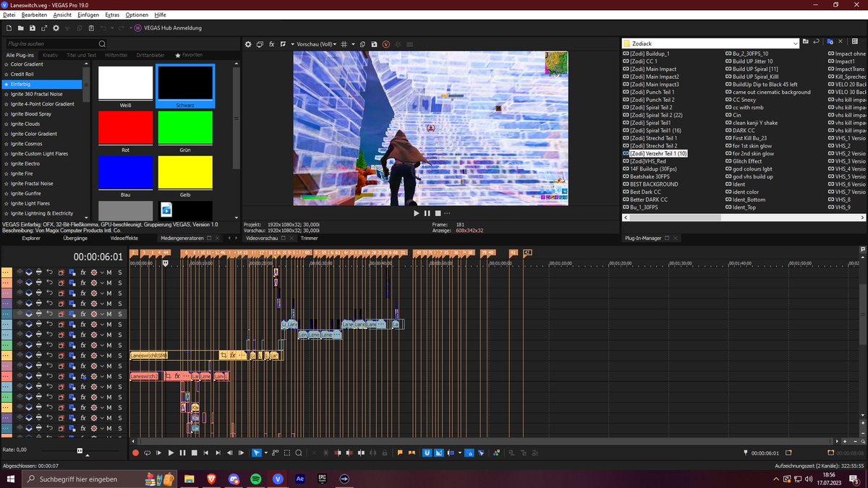This screenshot has width=868, height=488.
Task: Click Play from start in transport bar
Action: tap(158, 453)
